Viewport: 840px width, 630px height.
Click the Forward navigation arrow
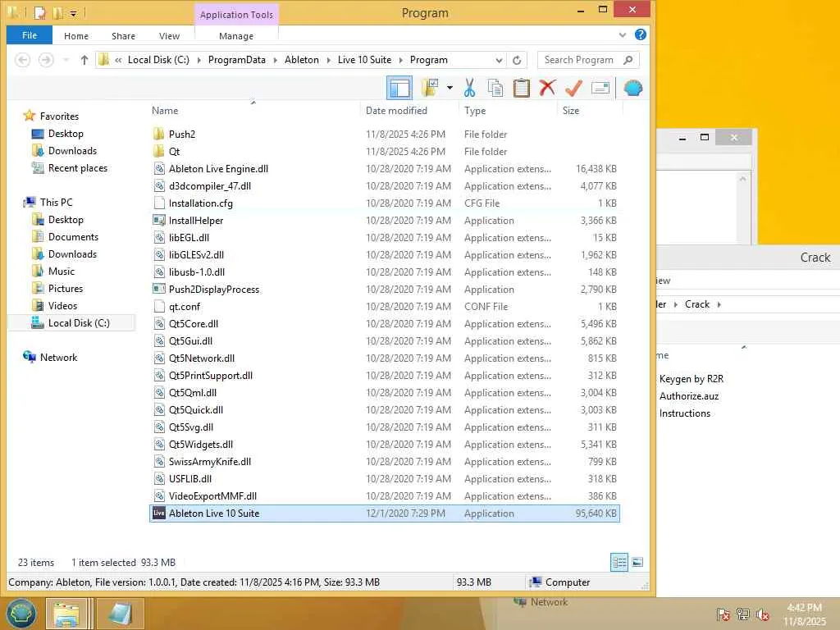(x=46, y=60)
